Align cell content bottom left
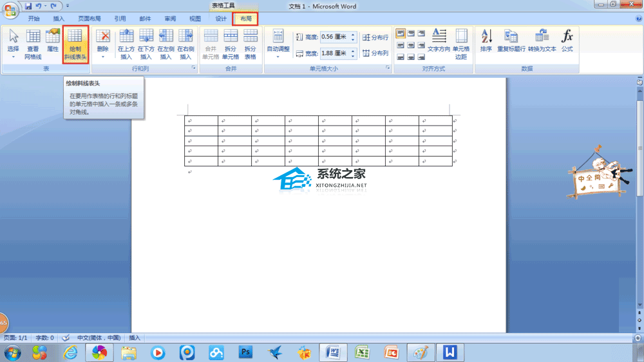The image size is (644, 362). pos(401,57)
